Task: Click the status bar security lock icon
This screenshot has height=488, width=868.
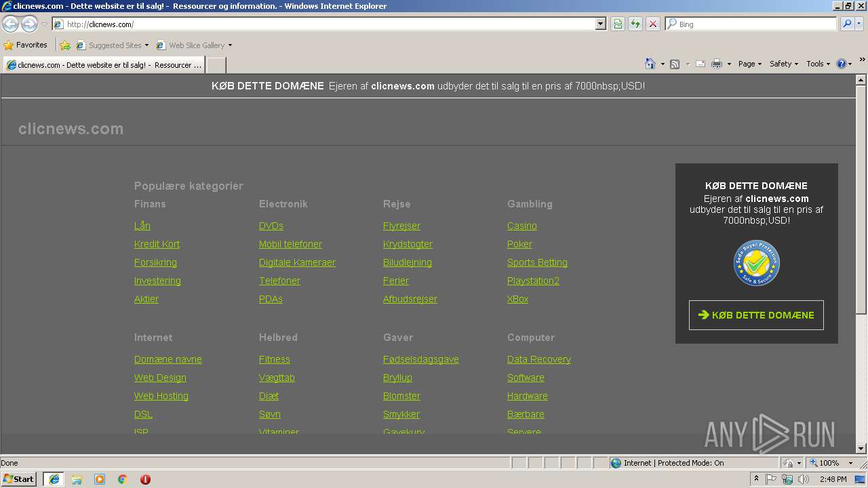Action: coord(789,463)
